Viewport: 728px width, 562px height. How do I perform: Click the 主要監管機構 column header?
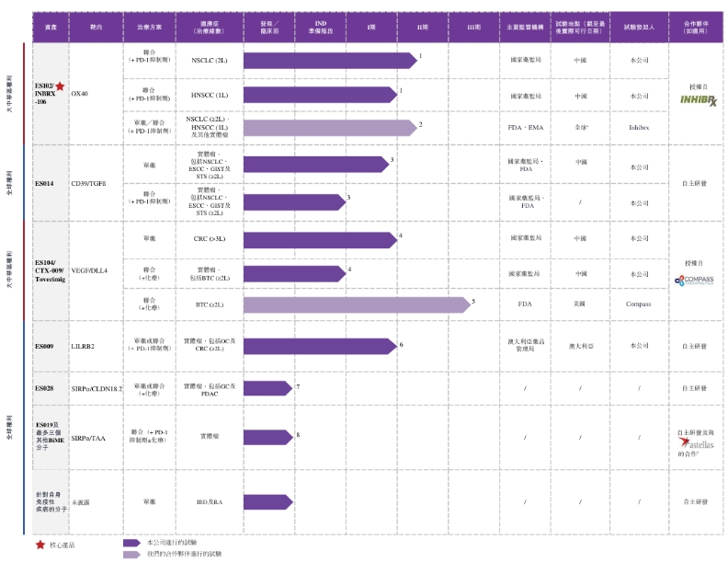(525, 28)
